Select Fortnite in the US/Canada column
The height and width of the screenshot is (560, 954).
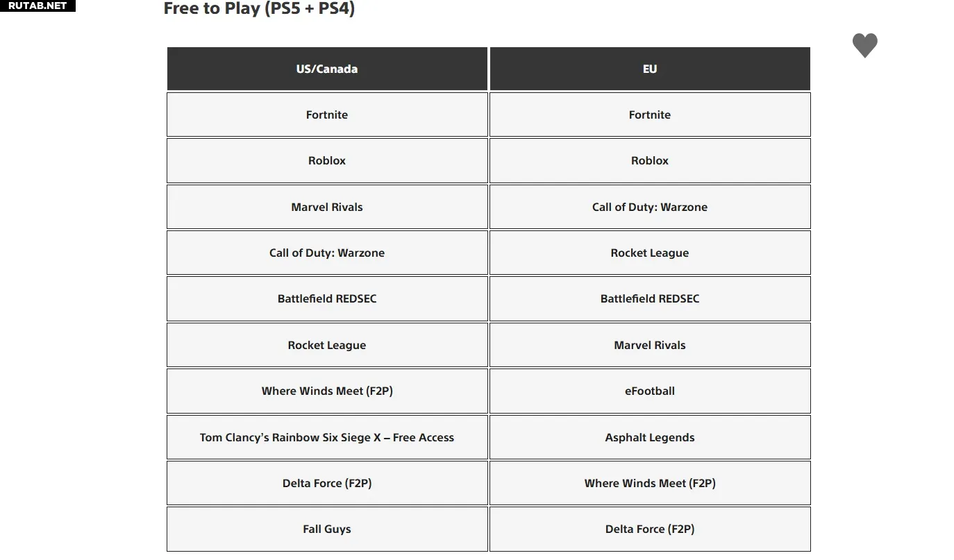(x=327, y=114)
